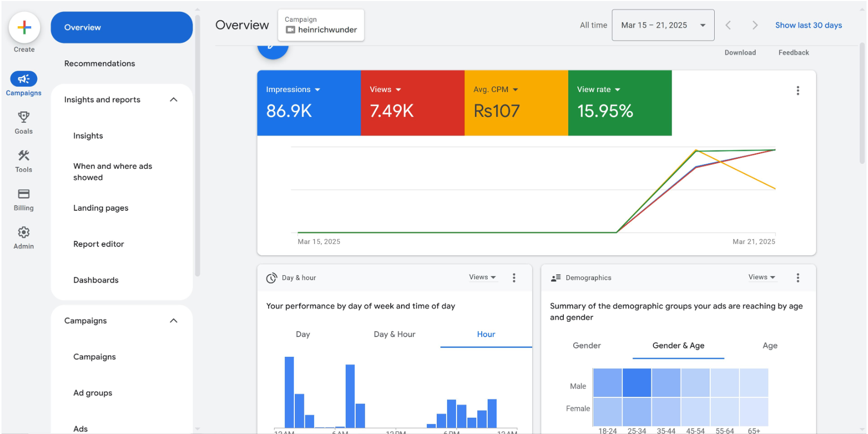Select the Gender tab in Demographics
Viewport: 868px width, 434px height.
tap(587, 345)
